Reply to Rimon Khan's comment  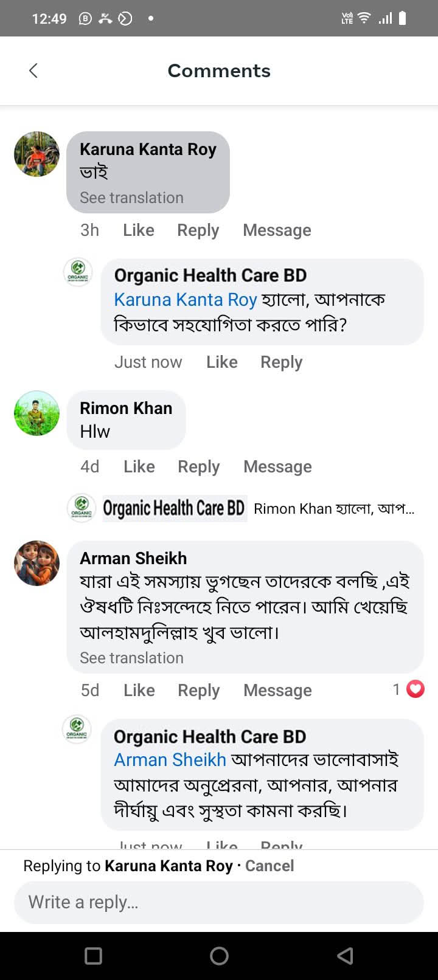[x=198, y=467]
